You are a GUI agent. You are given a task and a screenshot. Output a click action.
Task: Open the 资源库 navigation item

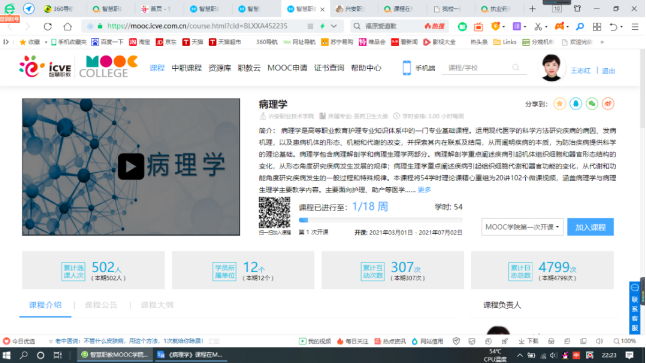click(220, 68)
